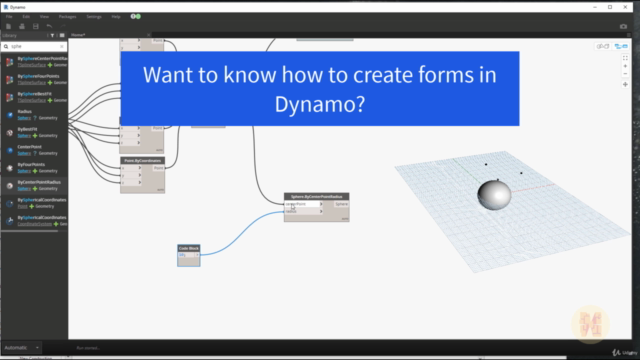Screen dimensions: 640x360
Task: Select the Radius Sphere query result
Action: (x=34, y=115)
